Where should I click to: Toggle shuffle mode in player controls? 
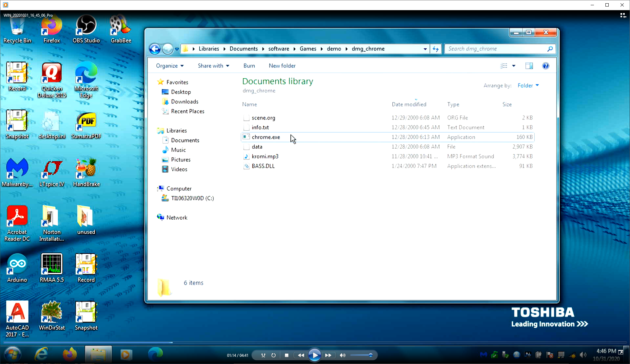tap(263, 355)
